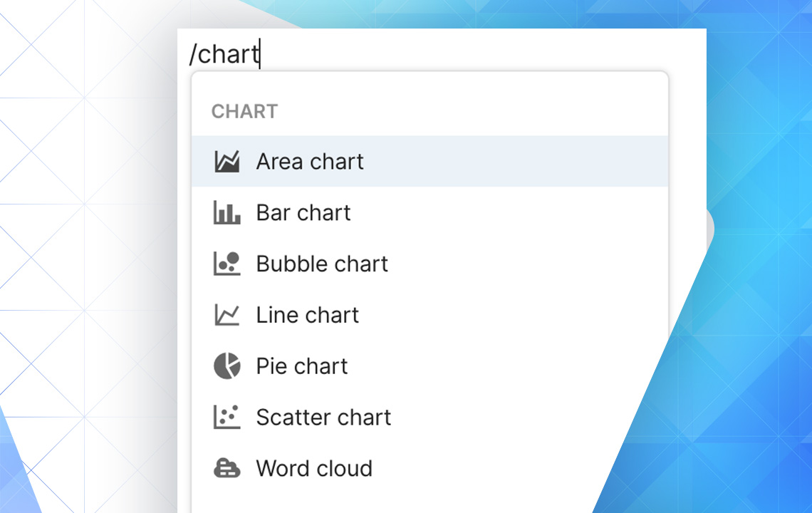Viewport: 812px width, 513px height.
Task: Click the Word cloud label text
Action: tap(314, 468)
